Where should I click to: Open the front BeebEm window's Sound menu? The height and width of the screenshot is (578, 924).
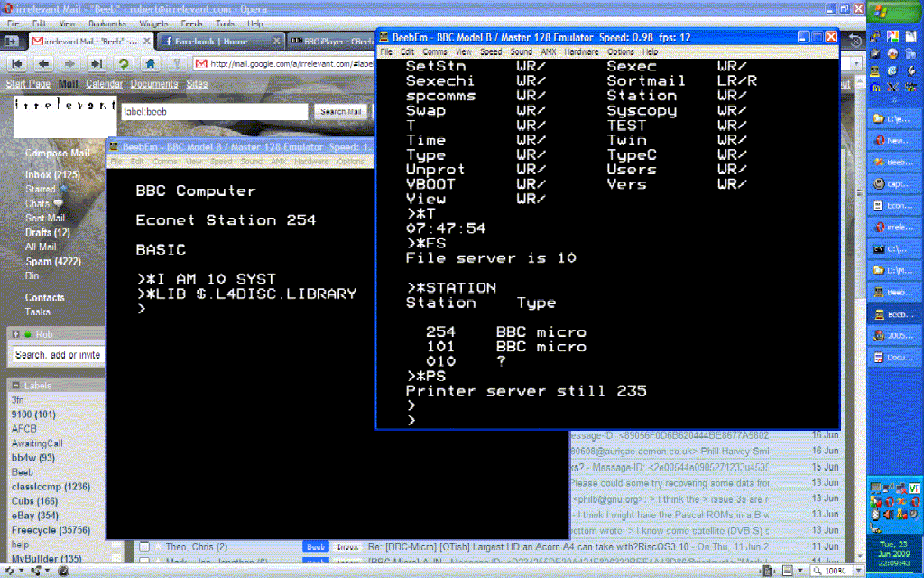click(x=521, y=51)
